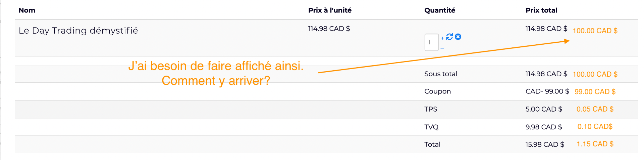
Task: Focus the quantity input field
Action: click(431, 42)
